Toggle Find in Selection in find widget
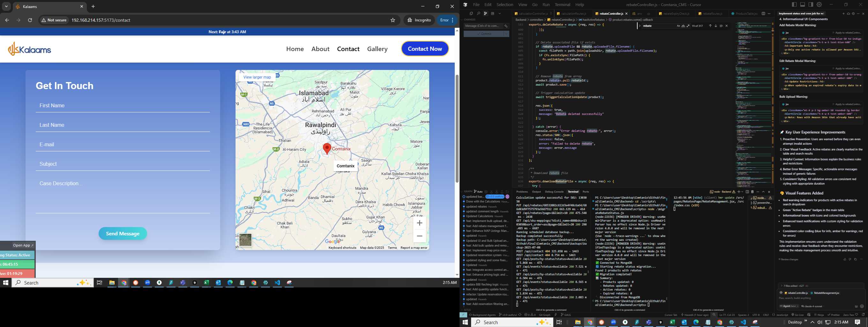This screenshot has height=327, width=868. (x=722, y=26)
